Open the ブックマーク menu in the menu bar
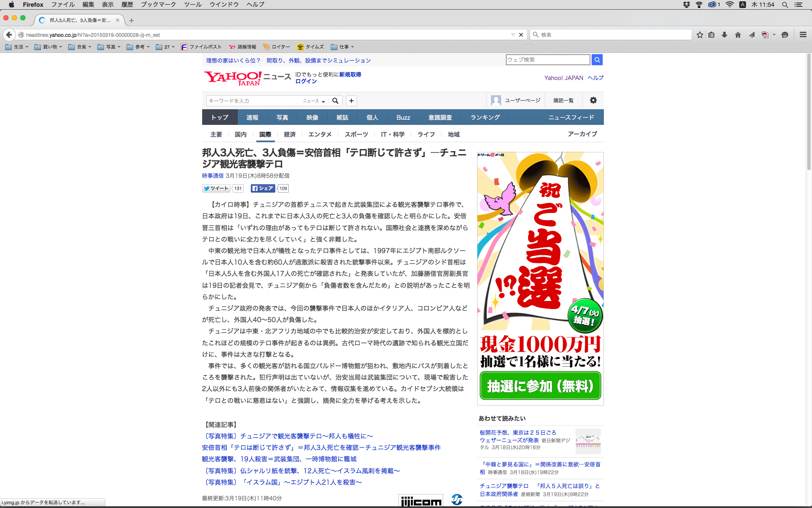 158,4
